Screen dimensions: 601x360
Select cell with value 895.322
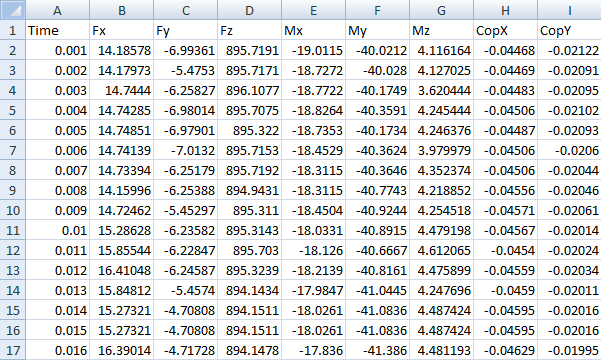pos(250,130)
